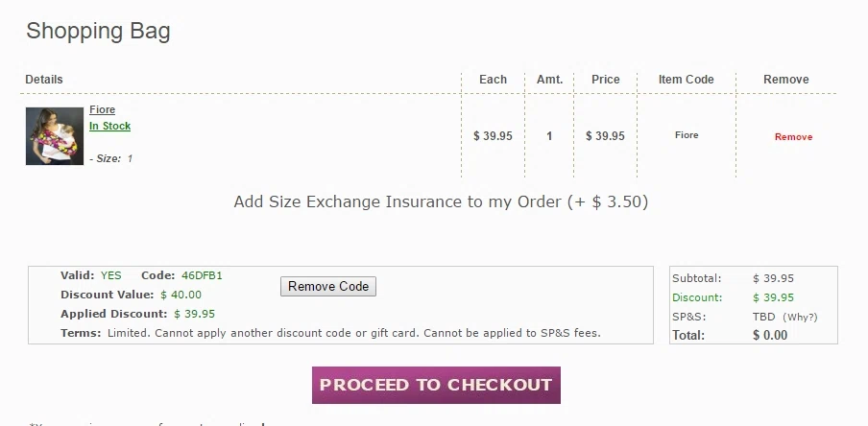This screenshot has height=426, width=868.
Task: Click the item amount value 1
Action: [x=549, y=136]
